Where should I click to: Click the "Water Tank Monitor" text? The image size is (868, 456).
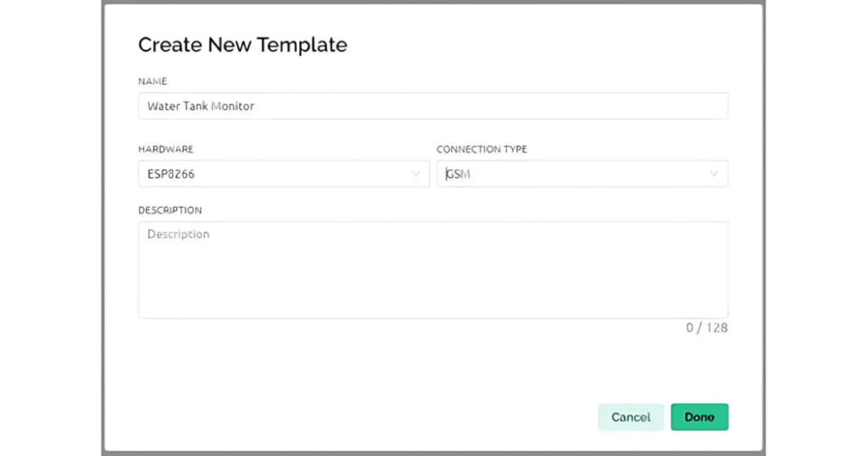(x=201, y=107)
